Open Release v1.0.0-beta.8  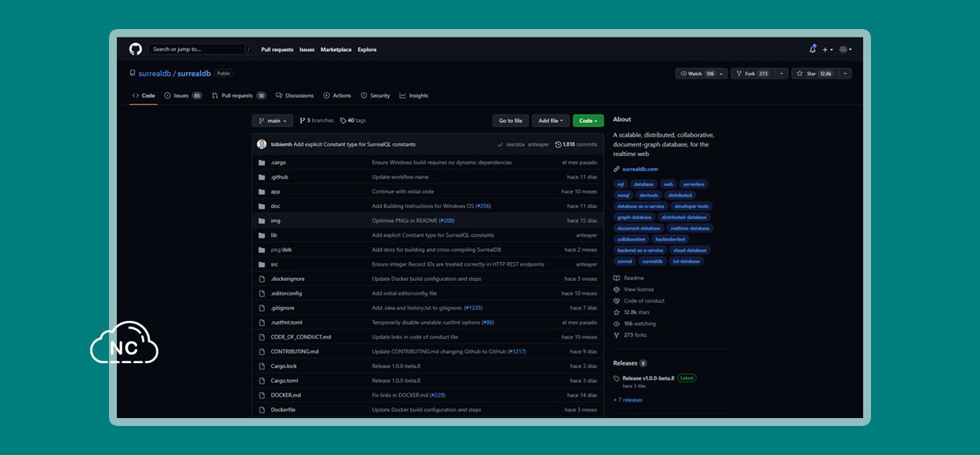[648, 378]
